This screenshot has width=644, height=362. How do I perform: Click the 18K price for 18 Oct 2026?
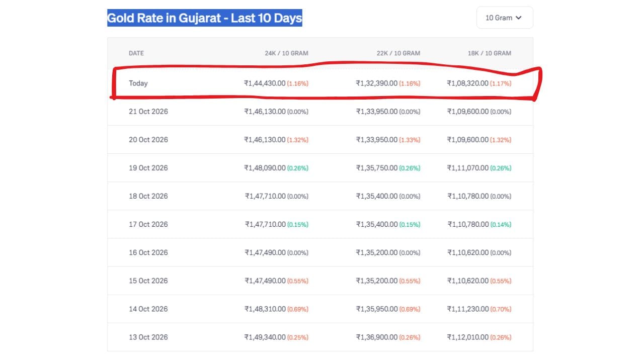(x=468, y=196)
